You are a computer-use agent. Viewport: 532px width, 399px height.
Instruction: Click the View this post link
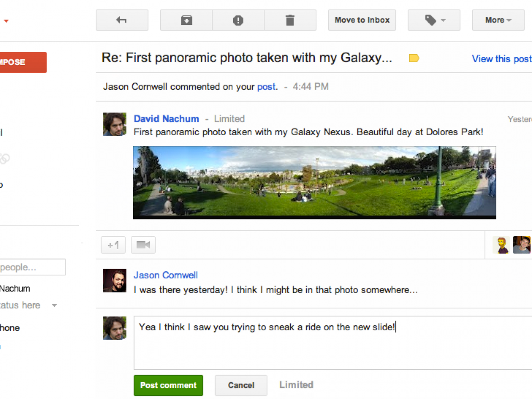tap(501, 59)
